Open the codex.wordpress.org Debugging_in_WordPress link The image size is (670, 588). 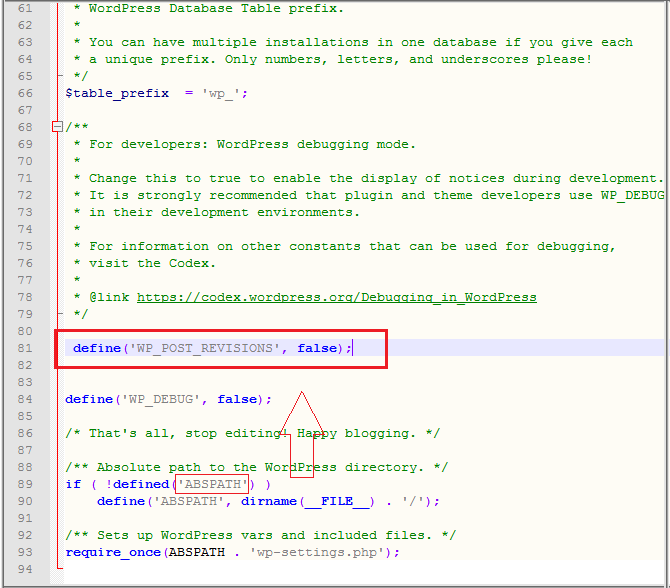[x=337, y=297]
